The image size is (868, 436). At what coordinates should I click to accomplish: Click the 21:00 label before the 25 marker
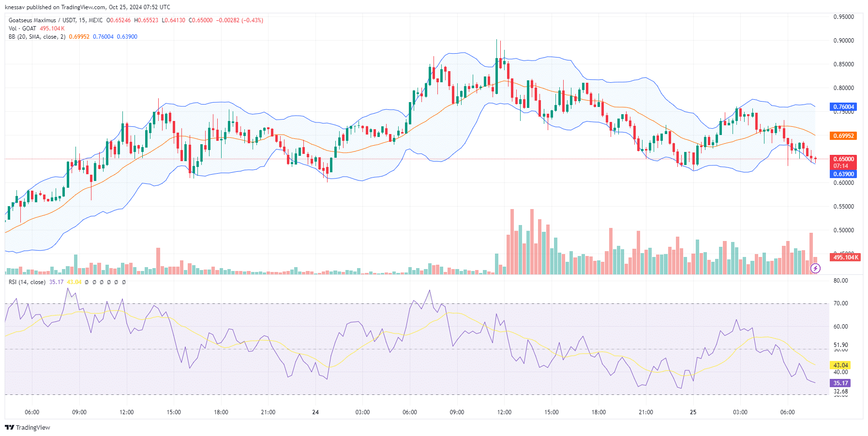coord(645,412)
